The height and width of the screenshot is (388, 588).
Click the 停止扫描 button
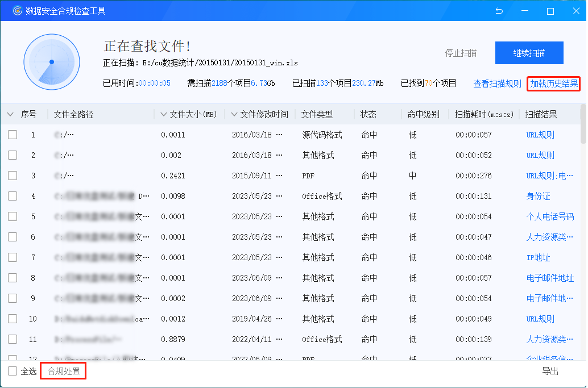pos(461,53)
